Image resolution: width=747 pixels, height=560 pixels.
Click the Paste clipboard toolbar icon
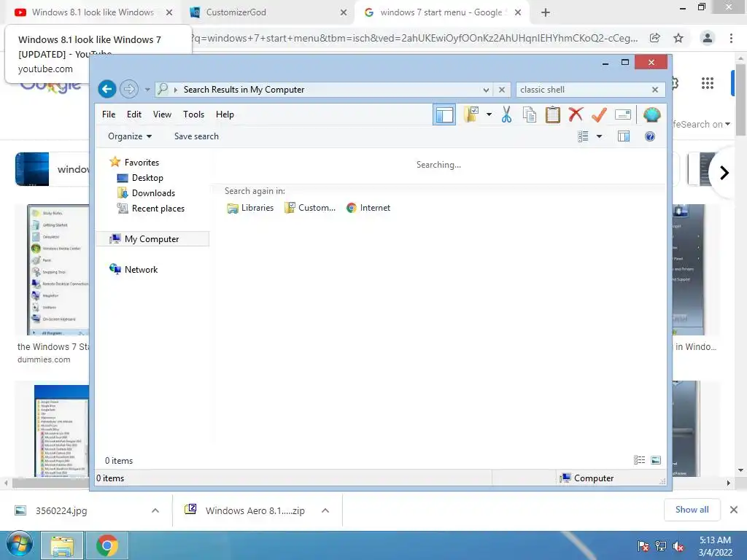[553, 114]
